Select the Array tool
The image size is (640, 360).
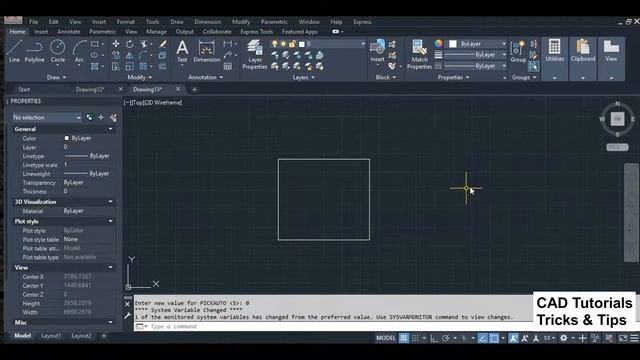(143, 66)
